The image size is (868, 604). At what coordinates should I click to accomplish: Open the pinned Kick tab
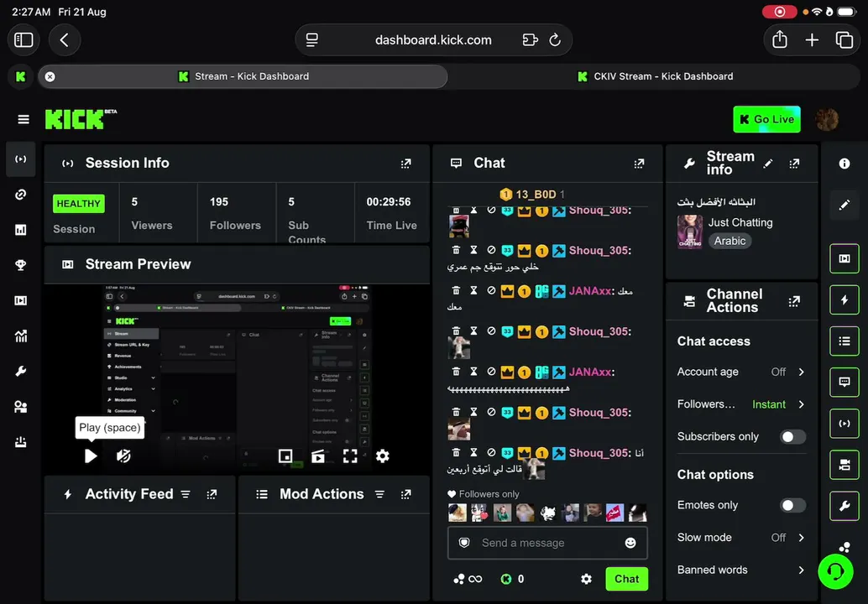click(x=20, y=76)
